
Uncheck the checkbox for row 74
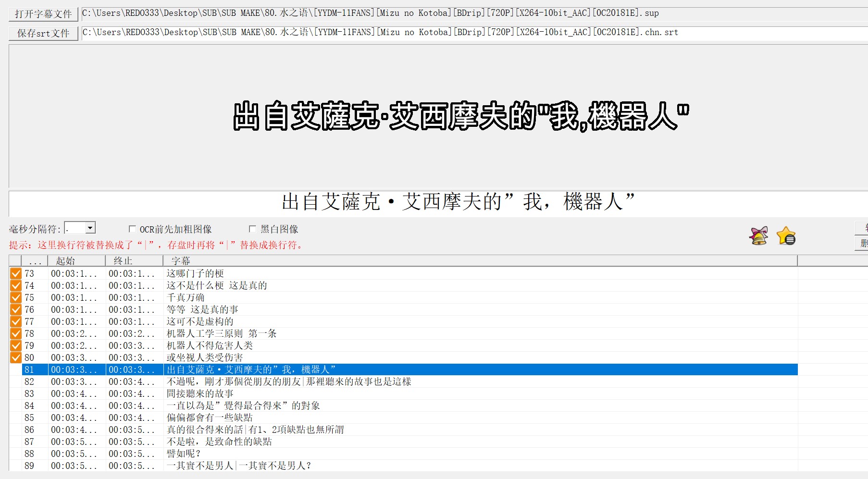(x=16, y=285)
